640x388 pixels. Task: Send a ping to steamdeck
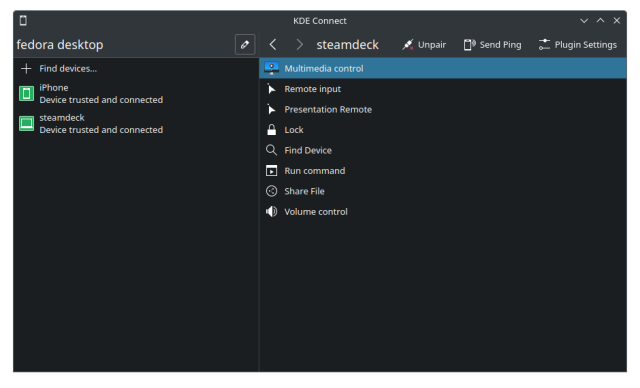pyautogui.click(x=492, y=44)
